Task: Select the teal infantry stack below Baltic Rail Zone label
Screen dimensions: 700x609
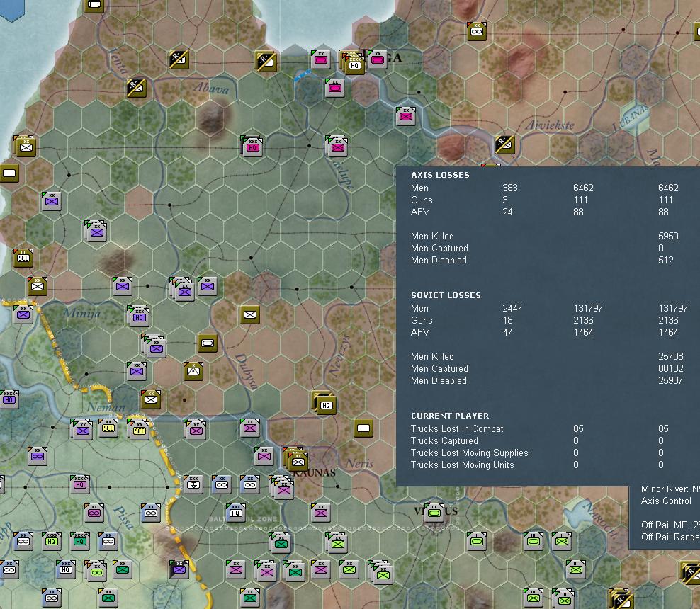Action: tap(281, 543)
